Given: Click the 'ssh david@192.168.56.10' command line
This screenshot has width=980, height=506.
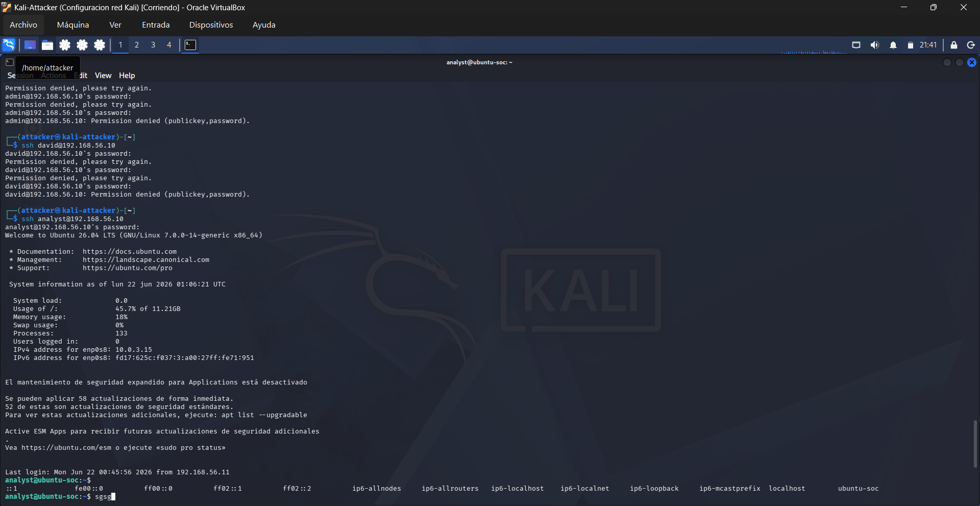Looking at the screenshot, I should tap(68, 146).
